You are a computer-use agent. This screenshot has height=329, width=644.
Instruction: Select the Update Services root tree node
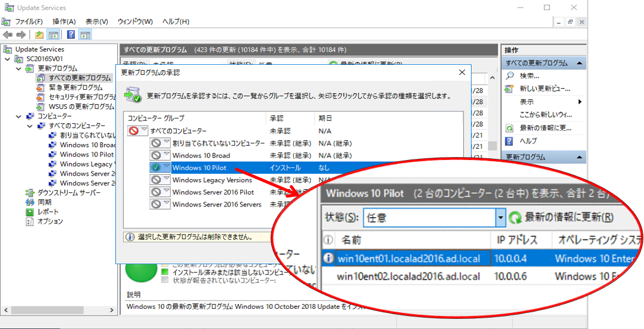coord(40,49)
